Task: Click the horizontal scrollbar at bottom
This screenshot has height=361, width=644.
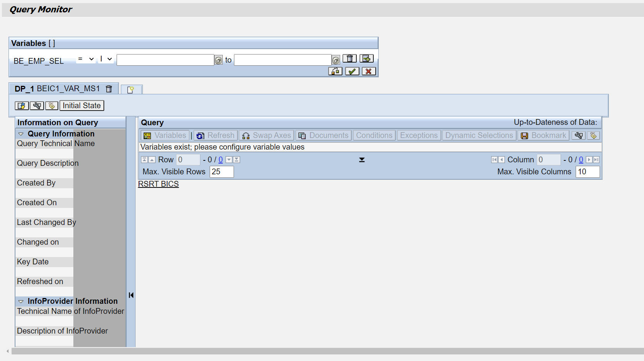Action: tap(327, 351)
